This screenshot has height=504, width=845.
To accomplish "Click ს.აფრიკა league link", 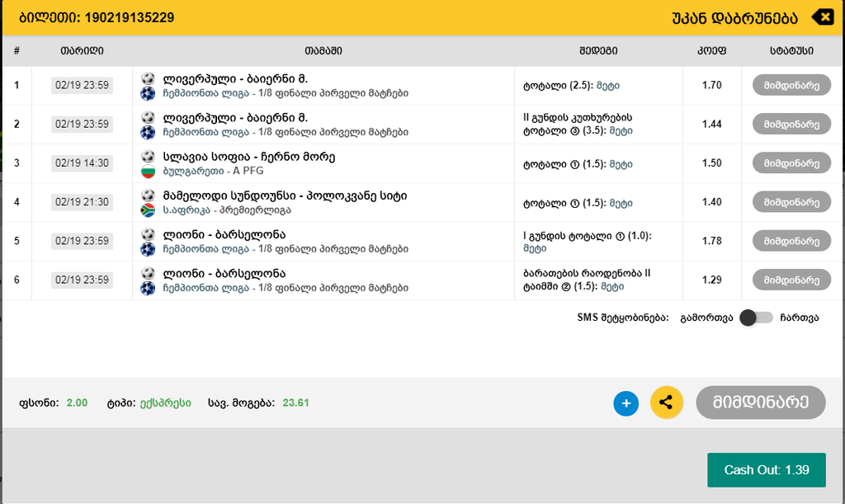I will pos(186,210).
